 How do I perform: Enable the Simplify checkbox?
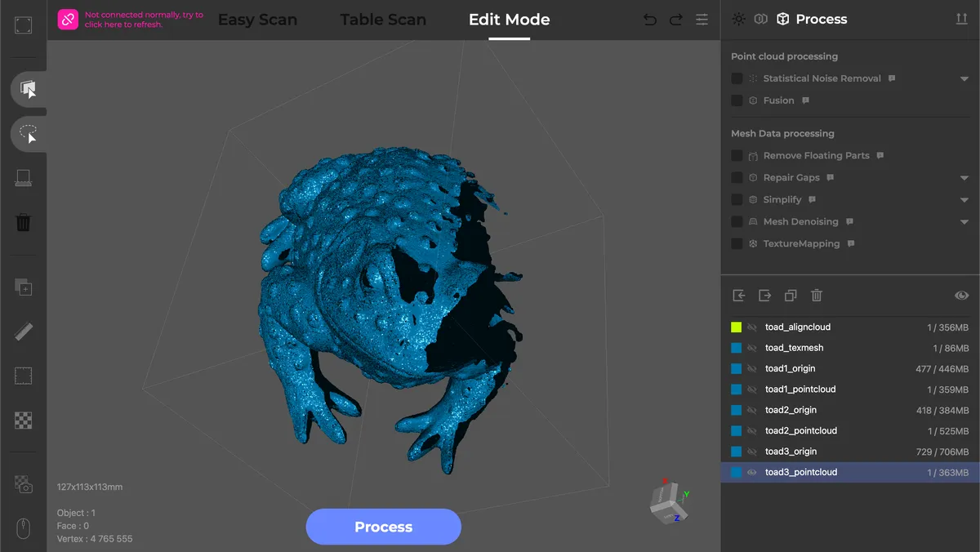click(737, 199)
